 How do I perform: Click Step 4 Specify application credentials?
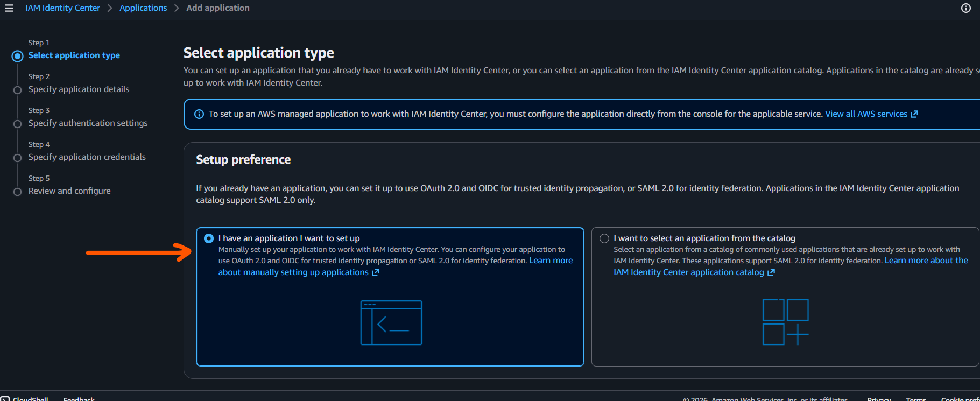[87, 157]
